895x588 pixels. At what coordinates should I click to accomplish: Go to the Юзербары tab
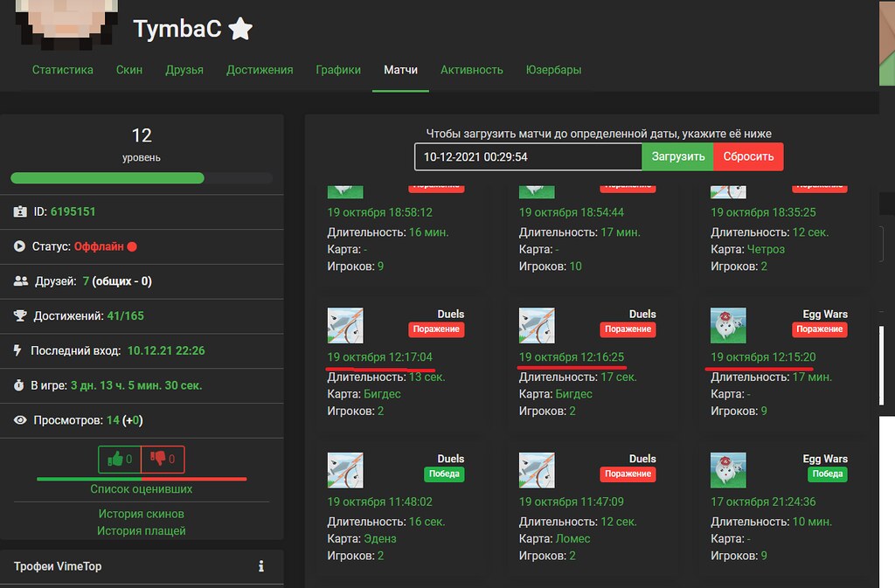[x=553, y=70]
